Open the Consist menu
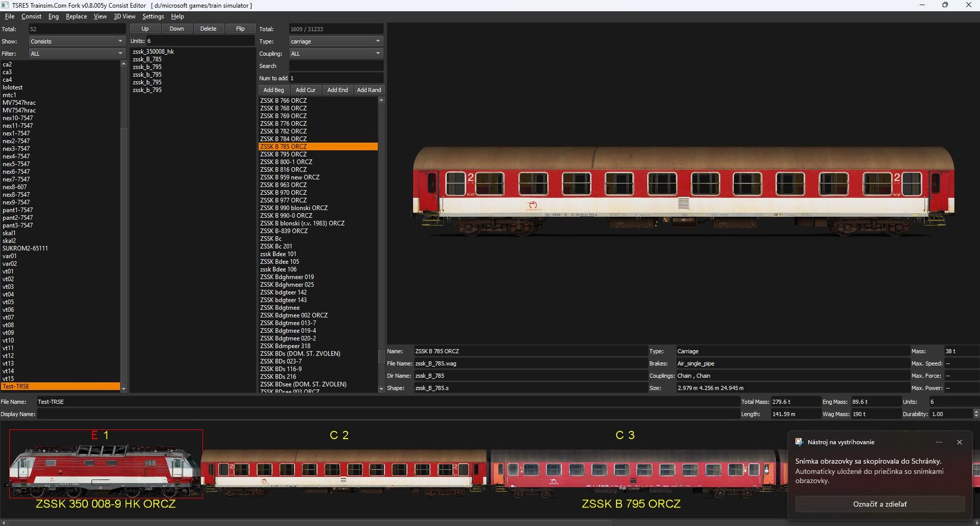Viewport: 980px width, 526px height. tap(31, 16)
